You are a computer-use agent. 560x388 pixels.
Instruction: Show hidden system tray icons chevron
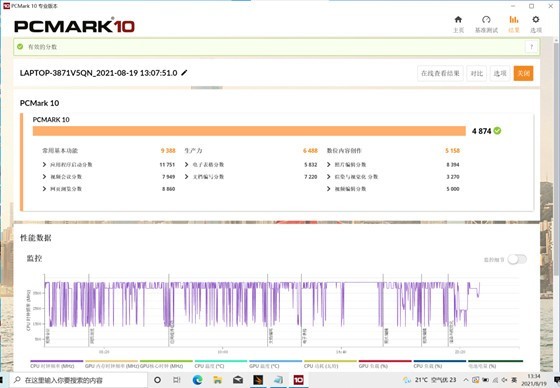(x=466, y=380)
